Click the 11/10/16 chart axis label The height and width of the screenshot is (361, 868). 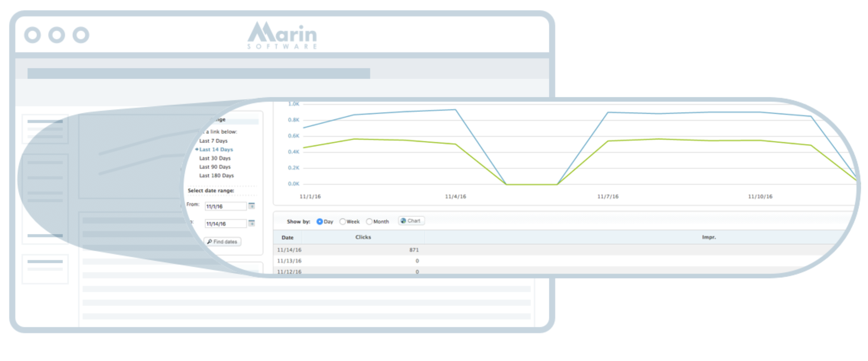point(760,196)
